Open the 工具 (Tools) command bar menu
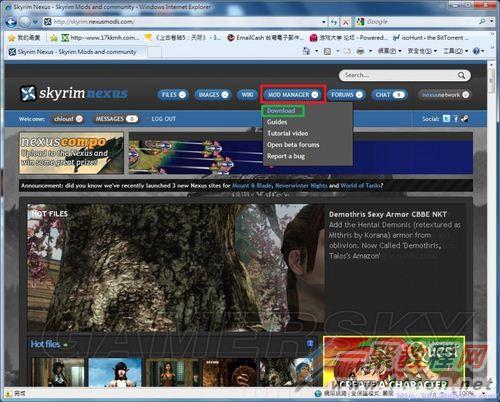The height and width of the screenshot is (402, 500). point(455,51)
